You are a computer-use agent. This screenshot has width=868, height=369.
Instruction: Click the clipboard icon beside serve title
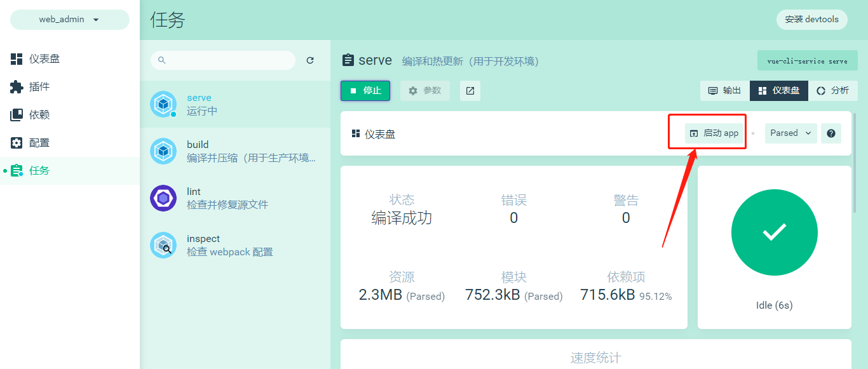coord(348,60)
